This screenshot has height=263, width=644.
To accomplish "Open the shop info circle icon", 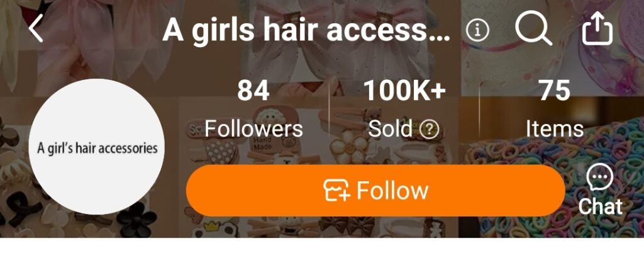I will pos(478,30).
